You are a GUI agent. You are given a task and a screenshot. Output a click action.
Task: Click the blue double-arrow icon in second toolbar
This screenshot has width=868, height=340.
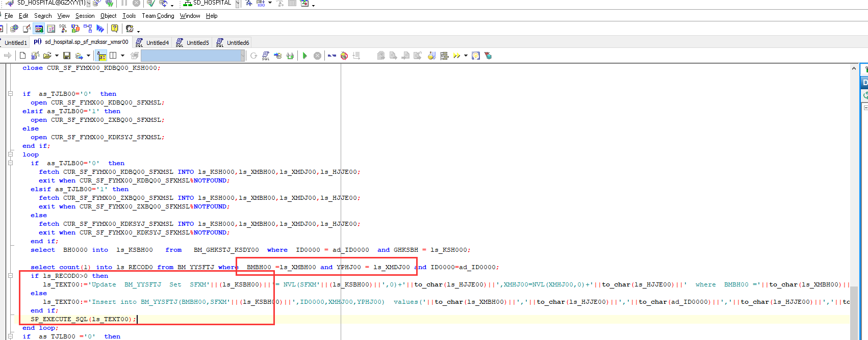coord(100,29)
